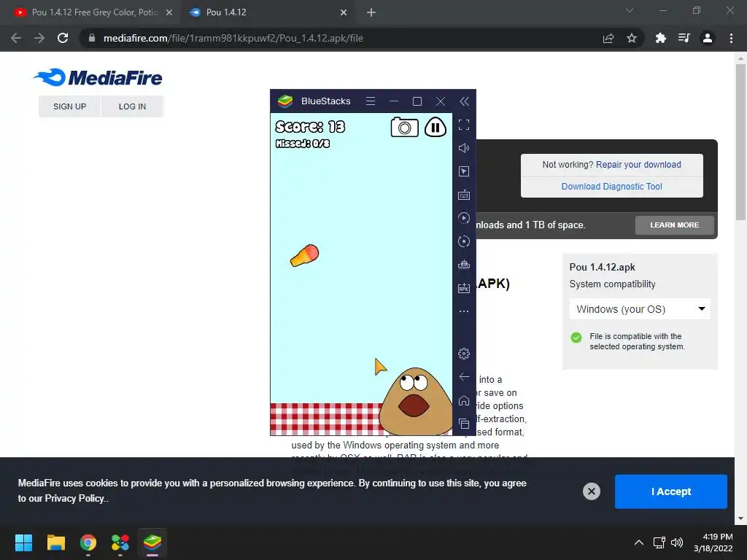The width and height of the screenshot is (747, 560).
Task: Close the MediaFire Pou 1.4.12 tab
Action: [344, 12]
